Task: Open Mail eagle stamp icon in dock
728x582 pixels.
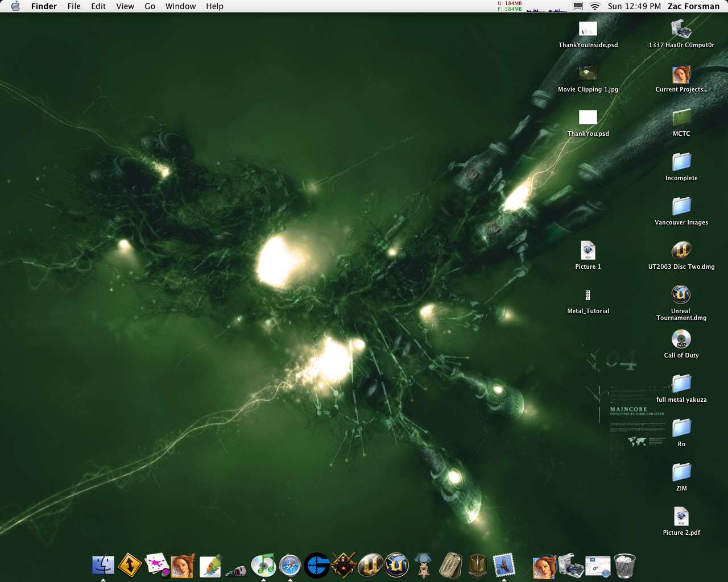Action: (x=504, y=565)
